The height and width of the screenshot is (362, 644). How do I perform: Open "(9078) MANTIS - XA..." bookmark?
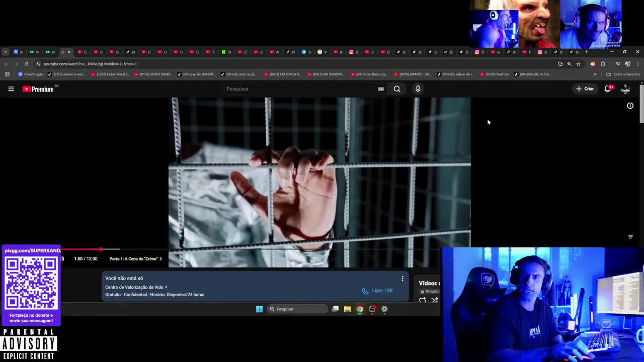[x=413, y=74]
